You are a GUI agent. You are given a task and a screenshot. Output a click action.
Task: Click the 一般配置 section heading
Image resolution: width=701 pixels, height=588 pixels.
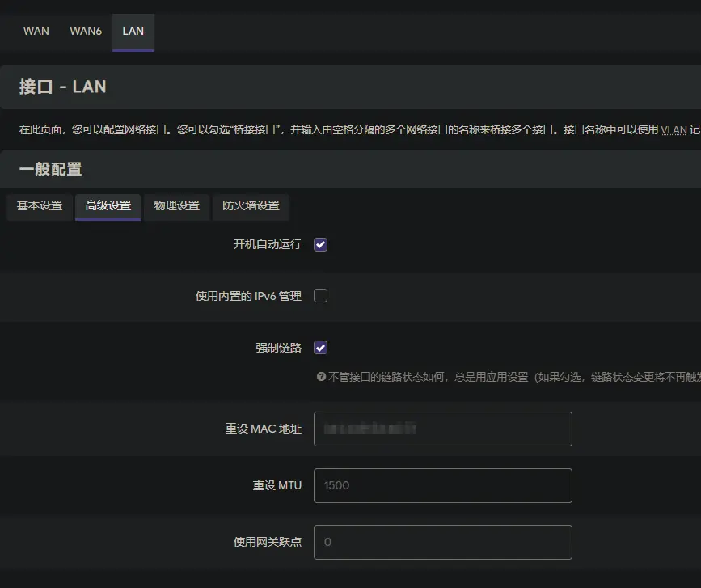(50, 169)
